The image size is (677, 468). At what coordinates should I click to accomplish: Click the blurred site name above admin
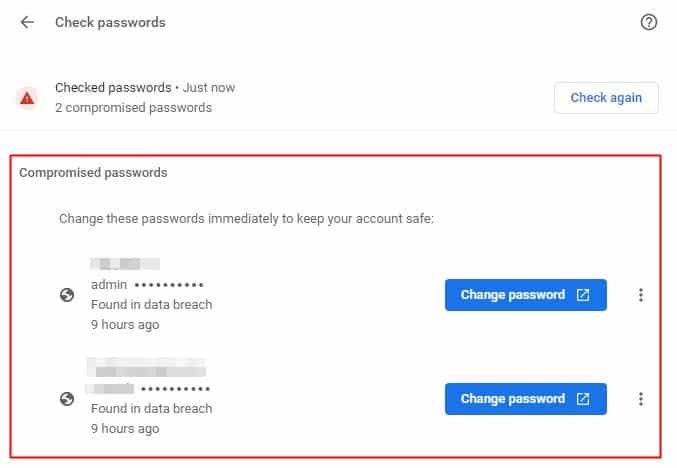[125, 263]
